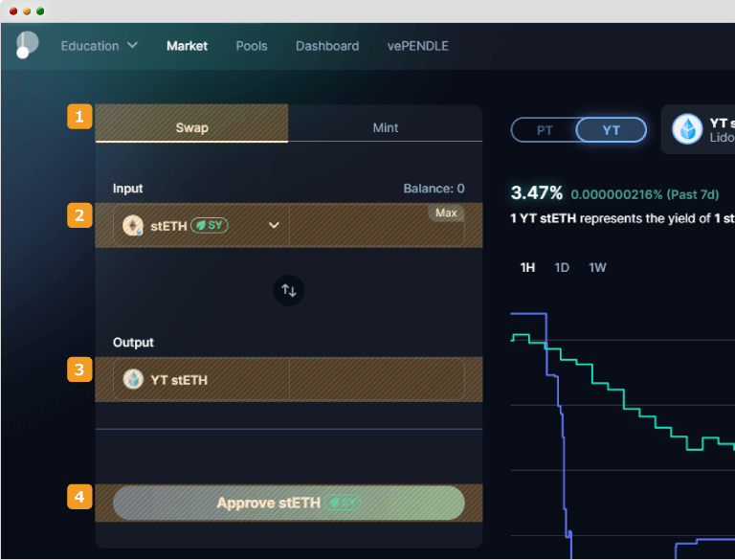Click the Lido YT stETH market icon
This screenshot has width=735, height=560.
pyautogui.click(x=687, y=129)
